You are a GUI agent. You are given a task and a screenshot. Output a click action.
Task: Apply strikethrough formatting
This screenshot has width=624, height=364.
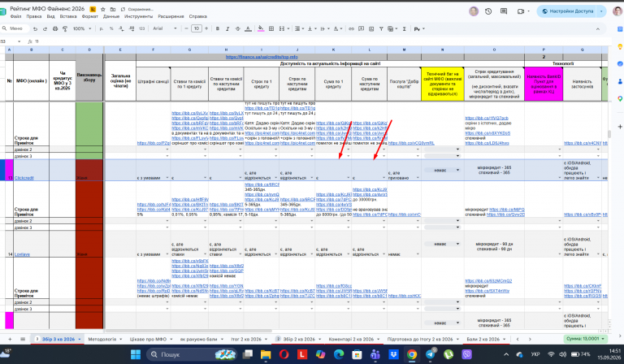click(x=237, y=28)
